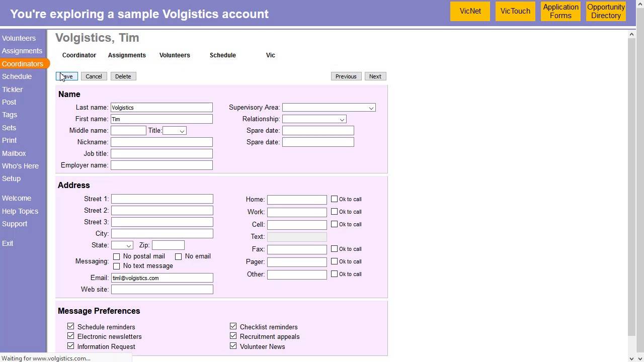Disable Electronic newsletters messages
The image size is (644, 362).
[70, 336]
